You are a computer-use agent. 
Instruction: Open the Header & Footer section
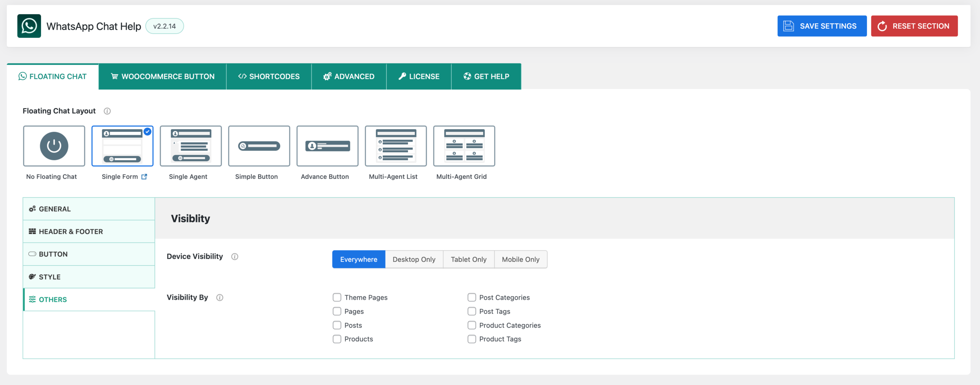(89, 231)
